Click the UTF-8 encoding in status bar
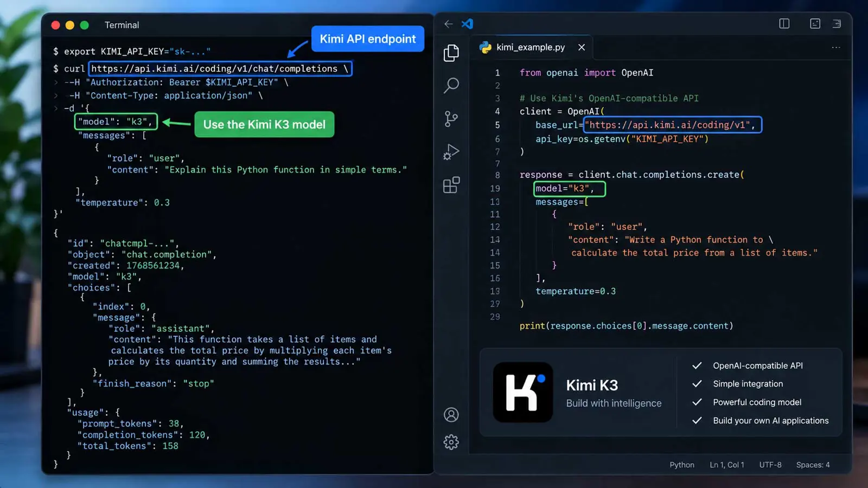This screenshot has height=488, width=868. [x=770, y=465]
